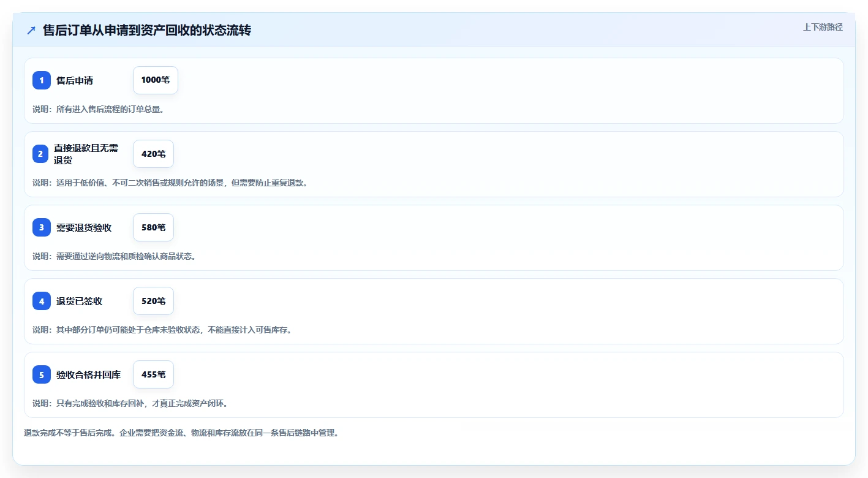Click the 455笔 value chip

pos(153,374)
